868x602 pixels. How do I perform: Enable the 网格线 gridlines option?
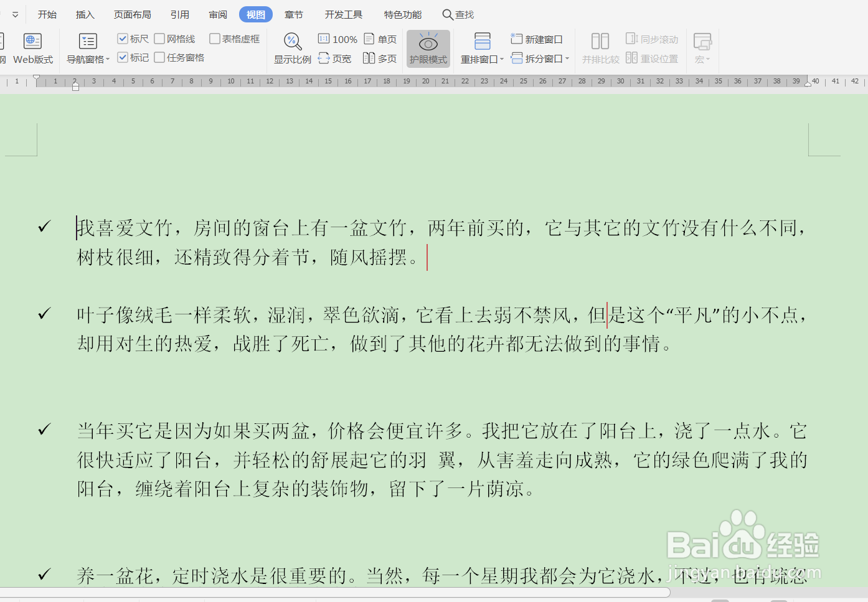[159, 38]
